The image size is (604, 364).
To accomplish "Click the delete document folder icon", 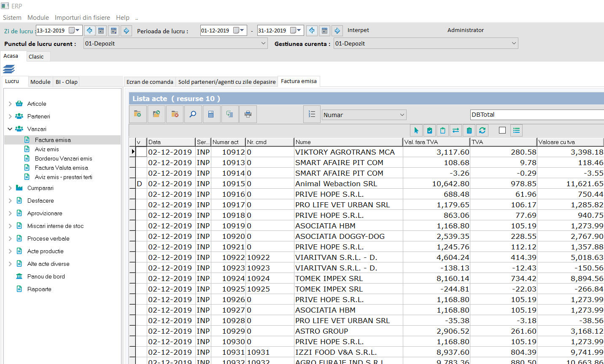I will (x=175, y=114).
